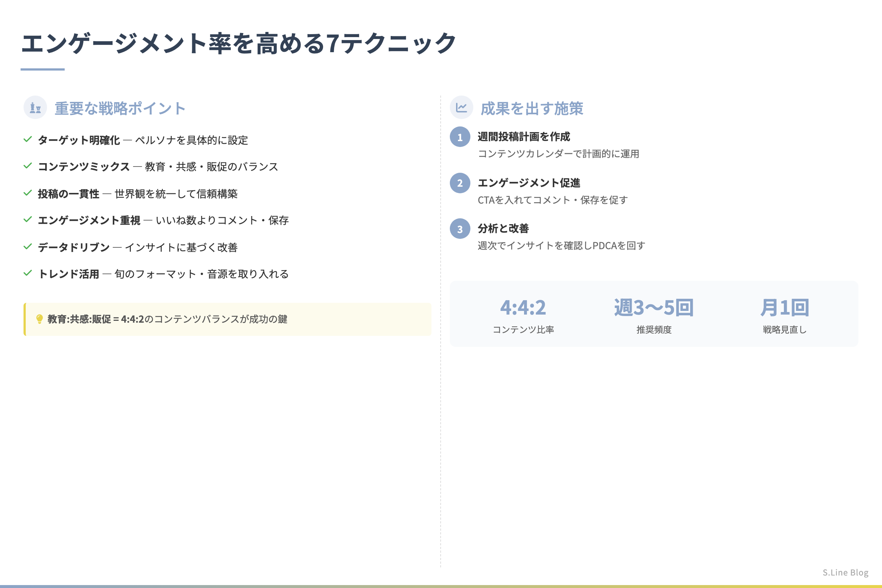Click the line chart icon beside 成果を出す施策
882x588 pixels.
coord(461,108)
